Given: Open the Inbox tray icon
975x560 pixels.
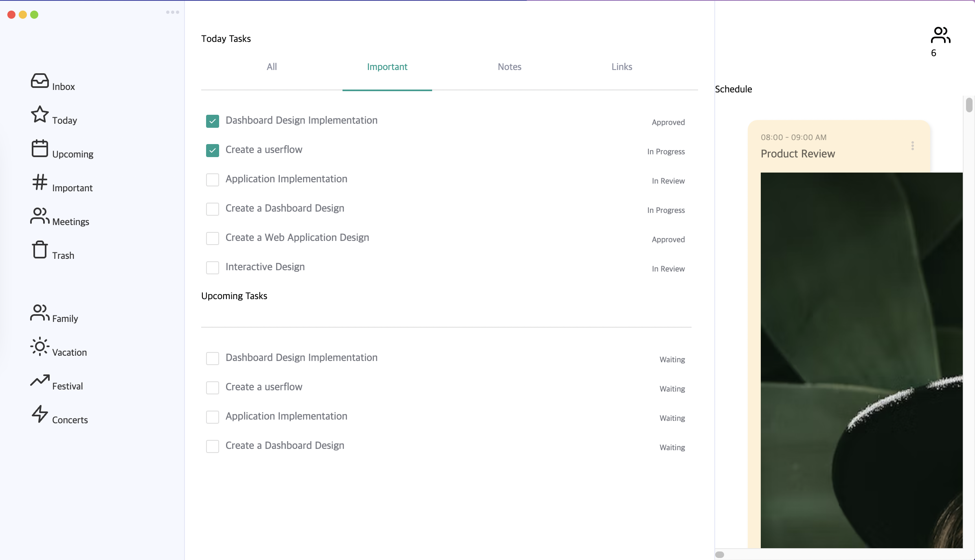Looking at the screenshot, I should 40,81.
